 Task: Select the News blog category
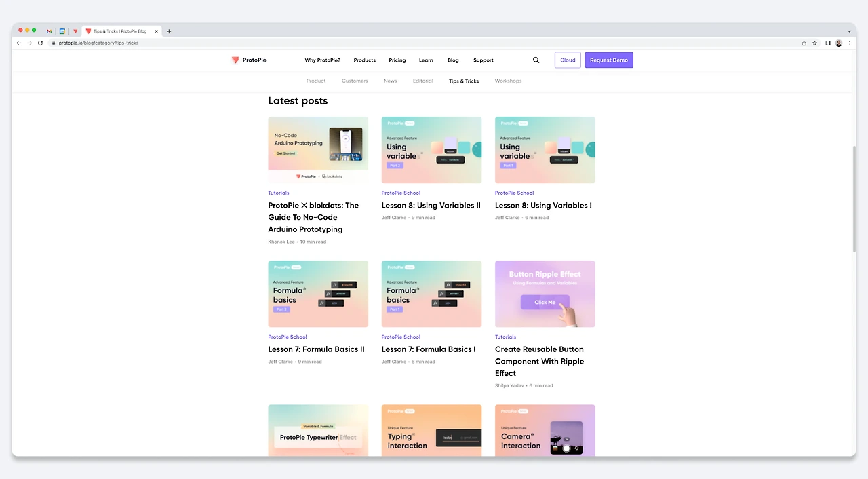[390, 81]
